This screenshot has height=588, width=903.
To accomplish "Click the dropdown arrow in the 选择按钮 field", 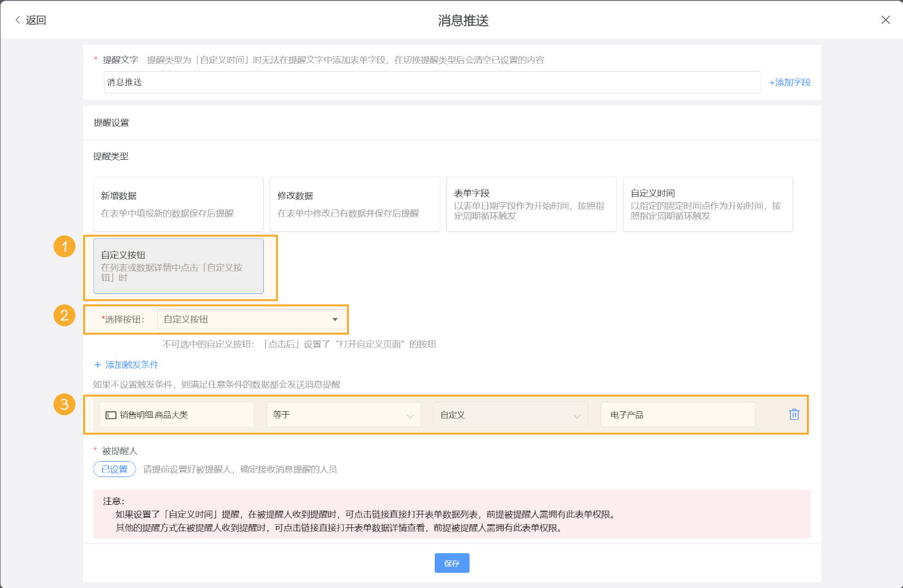I will click(335, 319).
